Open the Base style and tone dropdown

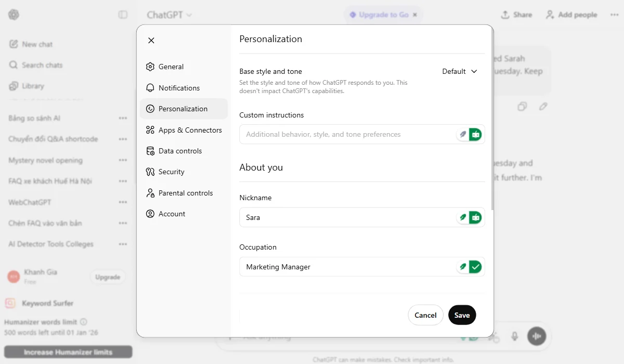[x=460, y=71]
